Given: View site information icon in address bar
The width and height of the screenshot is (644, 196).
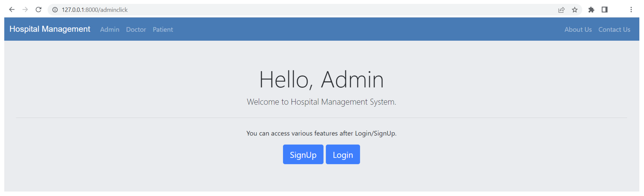Looking at the screenshot, I should pos(55,10).
